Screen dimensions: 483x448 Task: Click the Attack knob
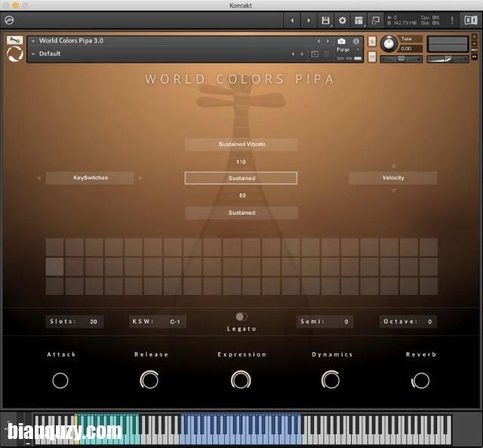[x=60, y=381]
